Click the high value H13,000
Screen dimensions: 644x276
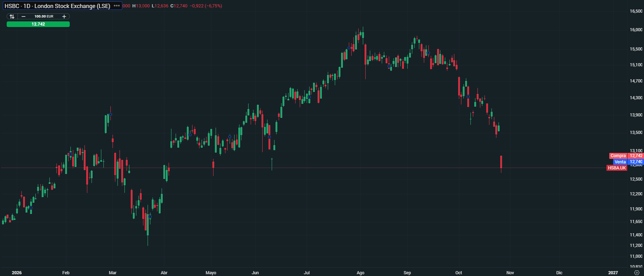click(x=141, y=6)
